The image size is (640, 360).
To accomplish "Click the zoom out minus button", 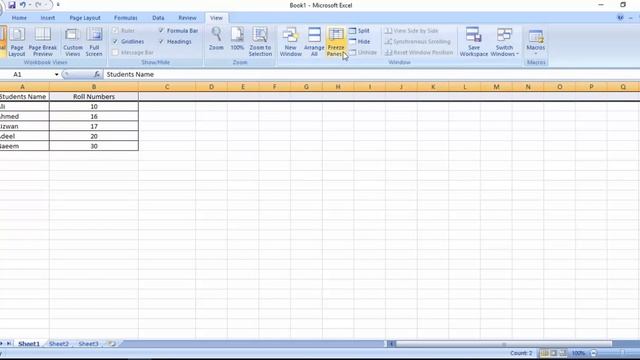I will pos(594,353).
